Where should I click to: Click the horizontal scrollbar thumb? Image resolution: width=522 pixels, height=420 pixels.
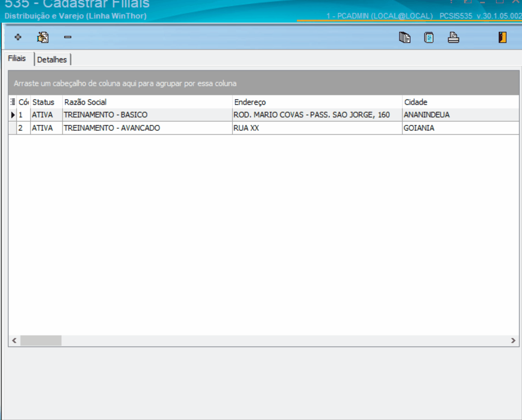pyautogui.click(x=41, y=340)
